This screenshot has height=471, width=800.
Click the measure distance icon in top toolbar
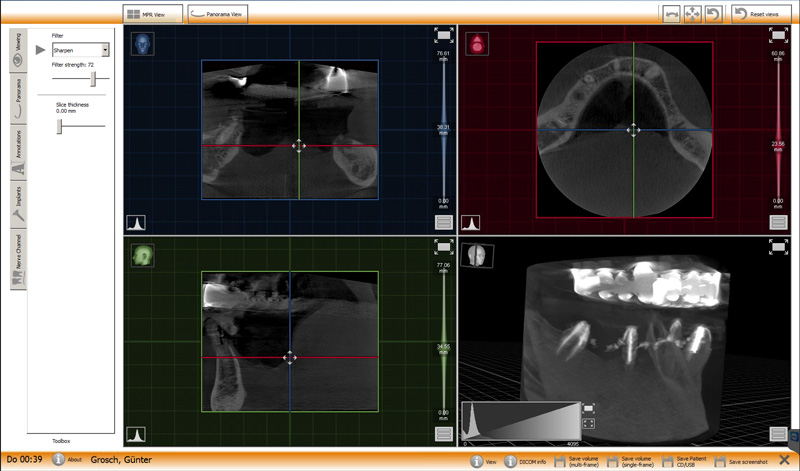671,14
